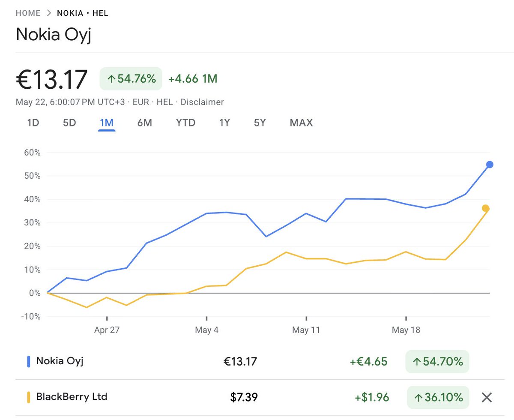Viewport: 514px width, 420px height.
Task: Click the 0% y-axis label
Action: click(34, 293)
